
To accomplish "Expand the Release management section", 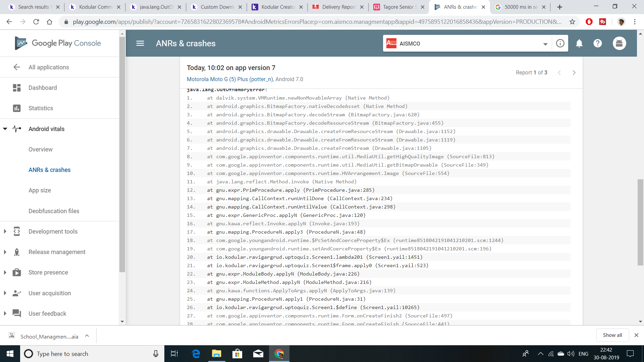I will 5,252.
